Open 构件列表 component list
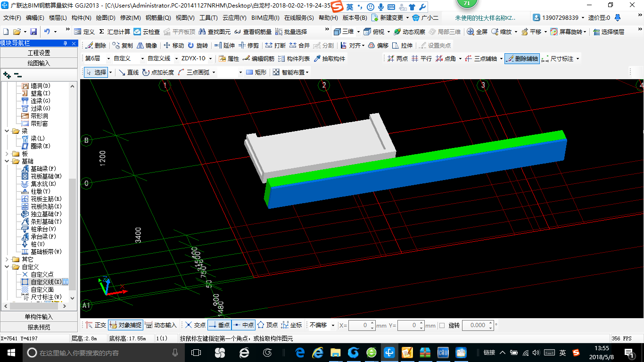This screenshot has width=644, height=362. tap(294, 59)
